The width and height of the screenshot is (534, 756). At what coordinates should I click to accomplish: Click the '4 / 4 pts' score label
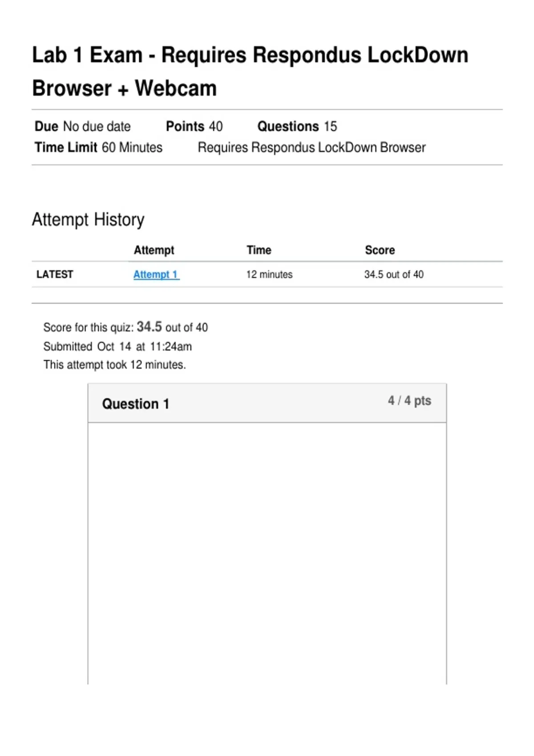pyautogui.click(x=409, y=401)
